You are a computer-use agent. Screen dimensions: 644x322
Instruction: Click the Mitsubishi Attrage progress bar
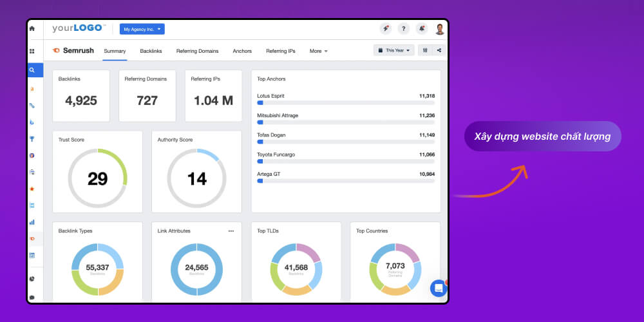(346, 122)
